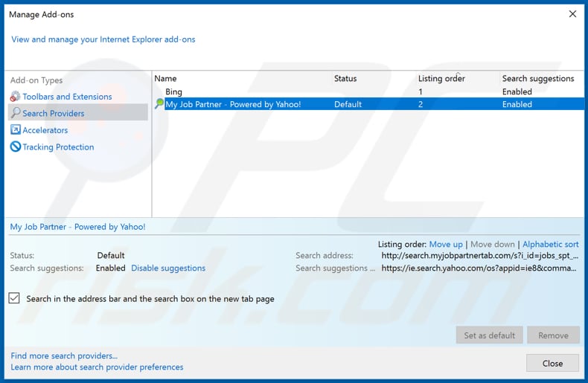
Task: Open the Accelerators category
Action: coord(45,130)
